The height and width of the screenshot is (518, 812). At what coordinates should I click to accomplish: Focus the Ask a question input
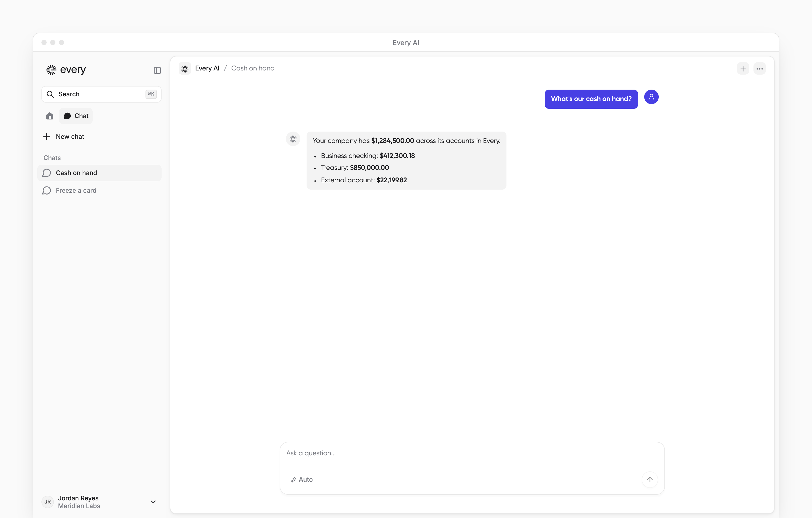click(472, 453)
